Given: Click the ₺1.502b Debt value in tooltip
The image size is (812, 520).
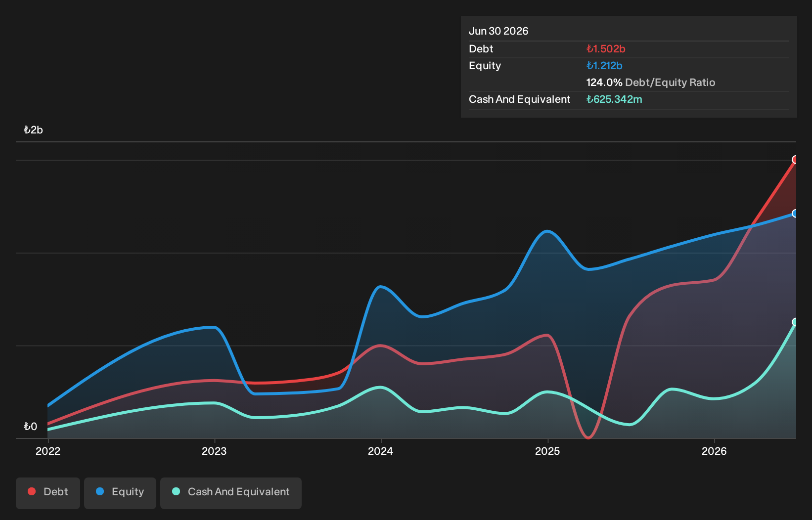Looking at the screenshot, I should coord(606,49).
